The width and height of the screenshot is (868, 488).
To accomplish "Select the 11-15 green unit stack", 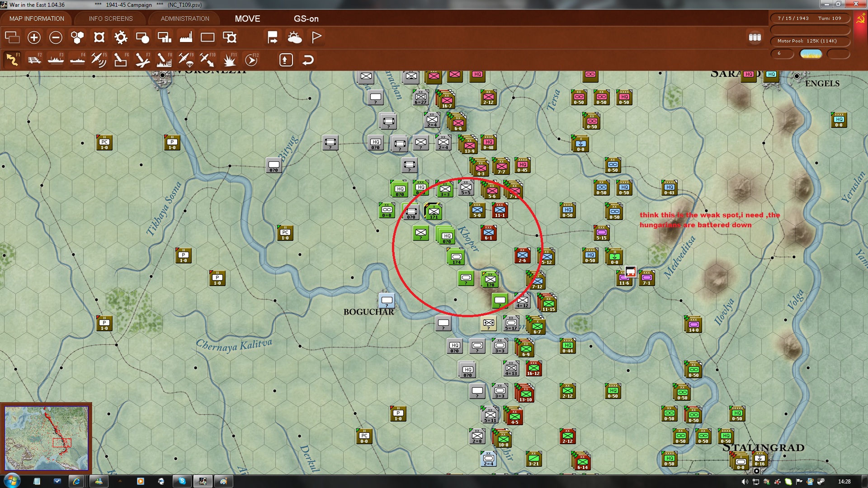I will coord(547,302).
